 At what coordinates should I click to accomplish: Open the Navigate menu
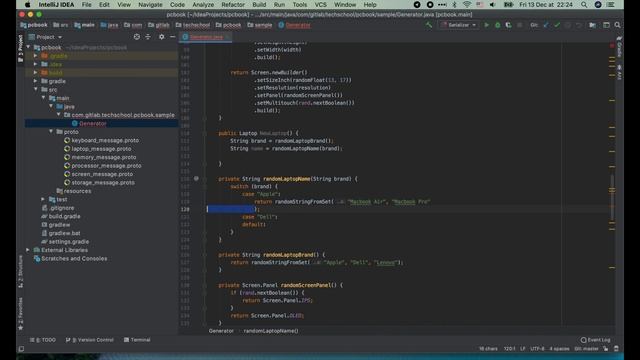point(150,5)
